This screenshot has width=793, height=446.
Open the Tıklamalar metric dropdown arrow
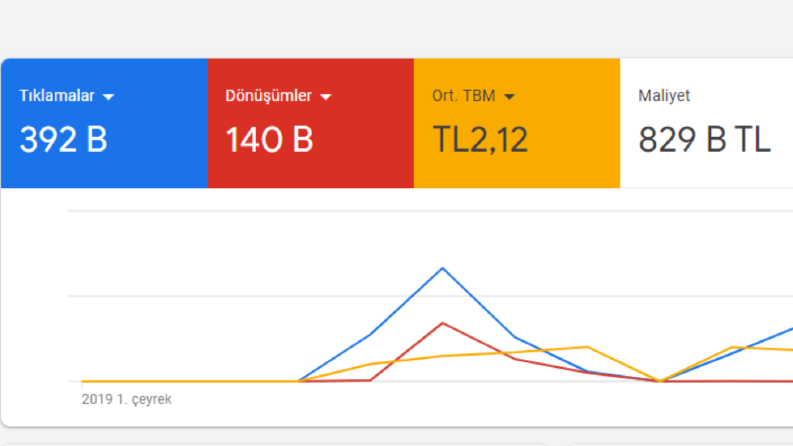pyautogui.click(x=108, y=97)
